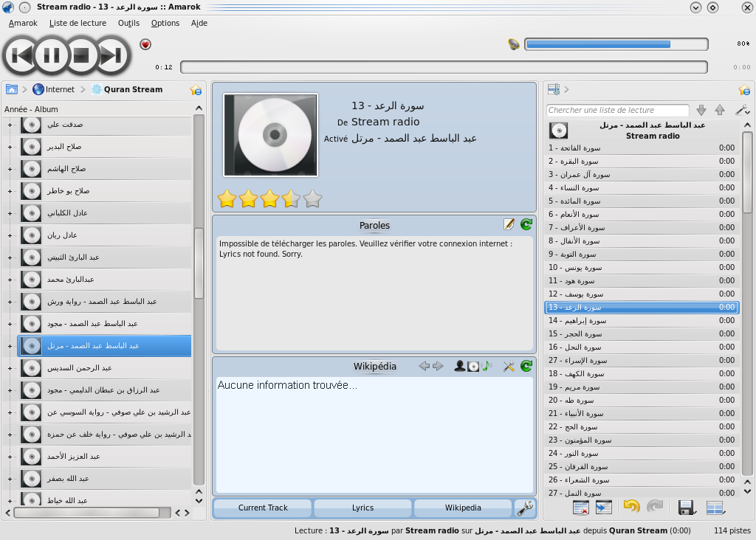Click the playlist layout icon in breadcrumb
Image resolution: width=756 pixels, height=540 pixels.
pyautogui.click(x=554, y=89)
